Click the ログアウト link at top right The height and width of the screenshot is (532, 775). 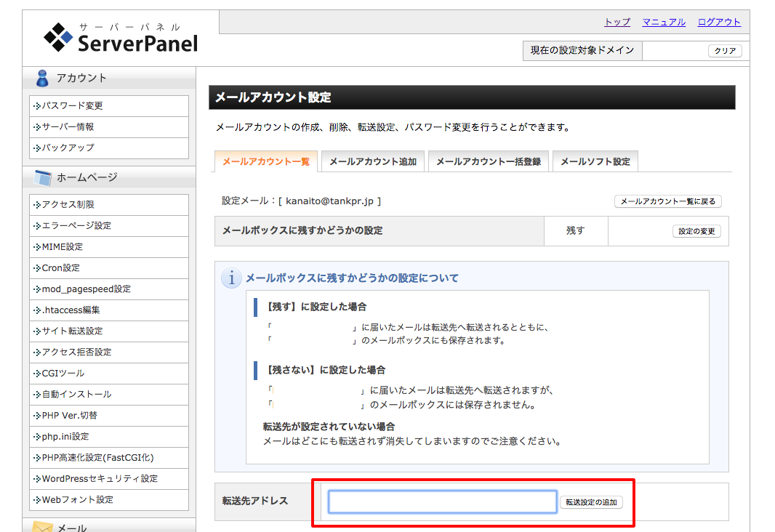(718, 22)
